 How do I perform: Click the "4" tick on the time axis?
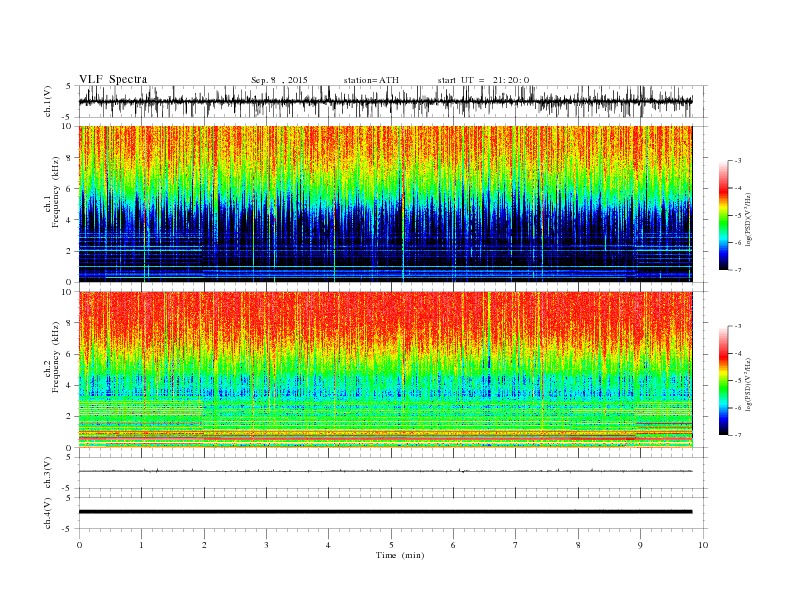(x=329, y=545)
